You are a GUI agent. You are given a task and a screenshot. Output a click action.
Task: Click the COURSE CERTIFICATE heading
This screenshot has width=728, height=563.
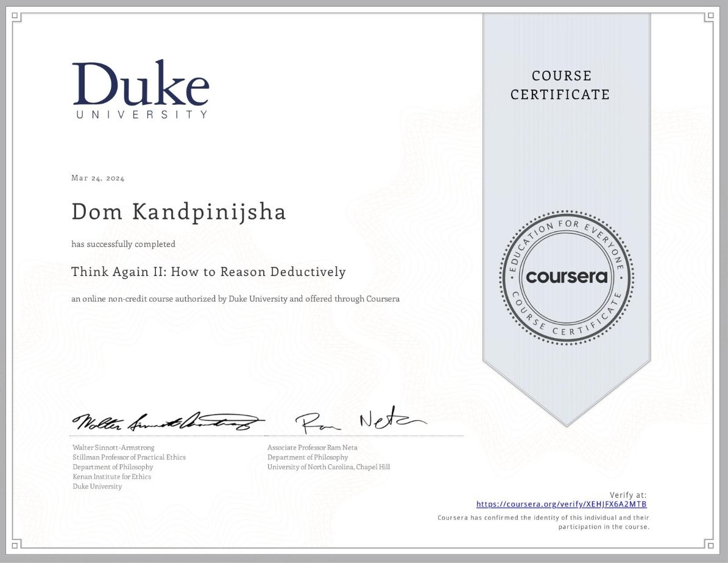click(560, 85)
